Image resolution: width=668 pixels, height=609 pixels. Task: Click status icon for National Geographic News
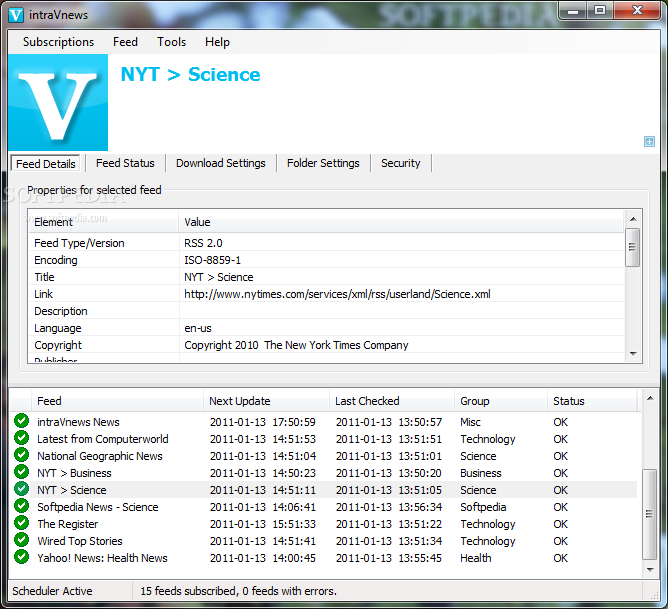pos(21,455)
